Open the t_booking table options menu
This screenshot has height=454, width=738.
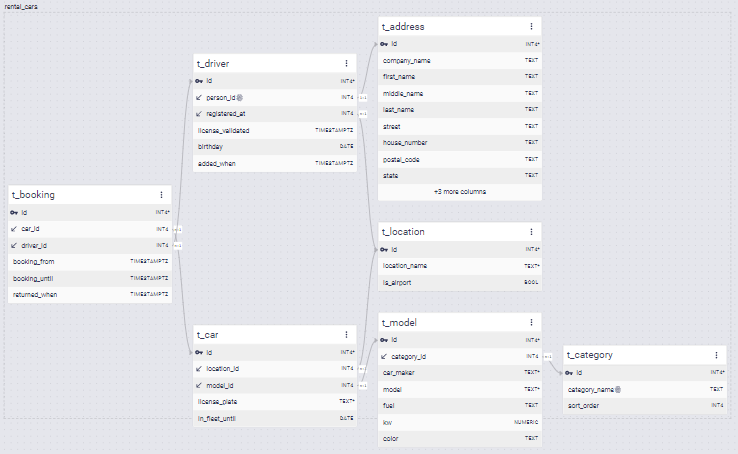[x=161, y=195]
